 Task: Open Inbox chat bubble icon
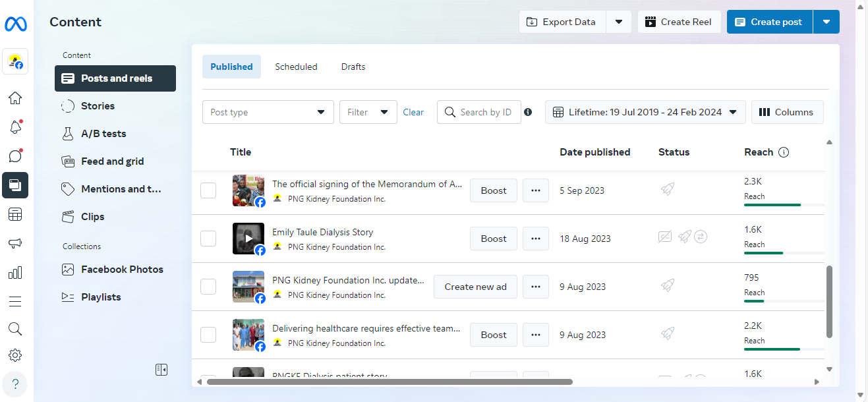click(15, 156)
